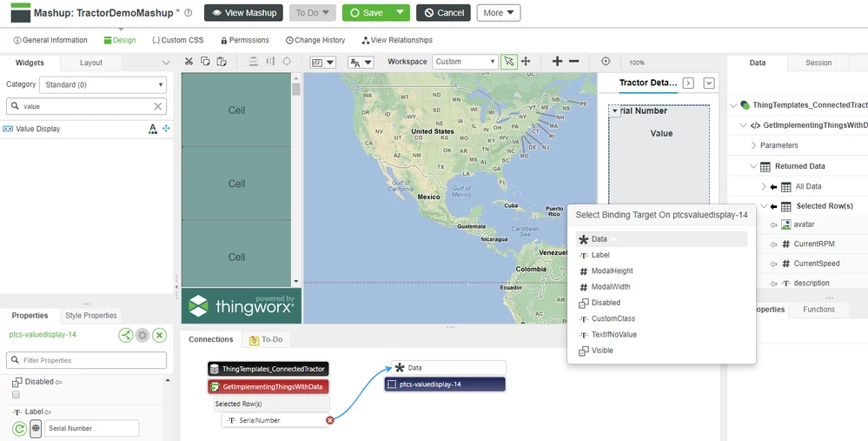Open Change History tab
This screenshot has height=441, width=868.
315,40
